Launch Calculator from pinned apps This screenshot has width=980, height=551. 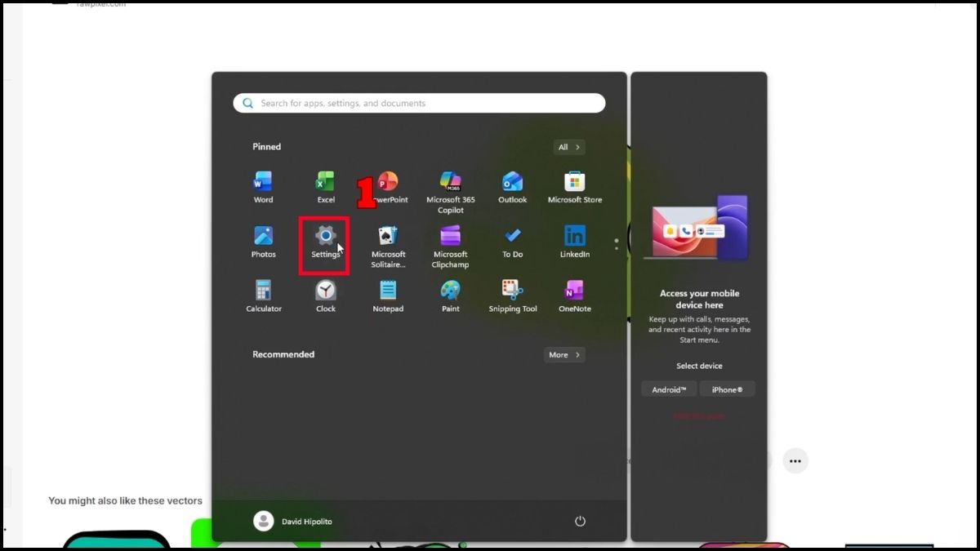(x=264, y=296)
